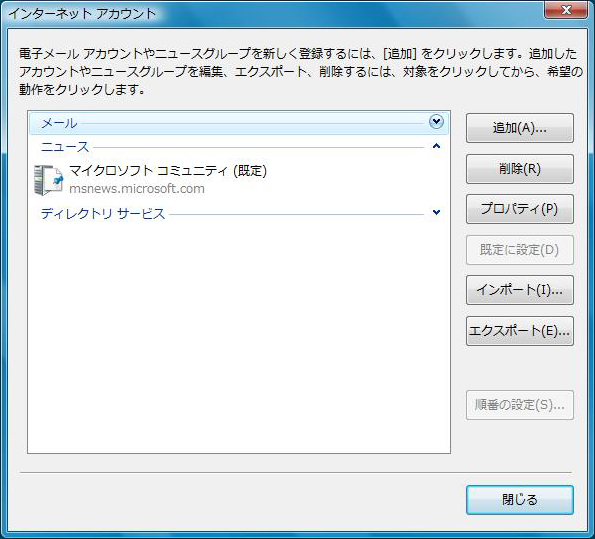Click the news server icon for マイクロソフト コミュニティ
The width and height of the screenshot is (595, 539).
[x=48, y=180]
